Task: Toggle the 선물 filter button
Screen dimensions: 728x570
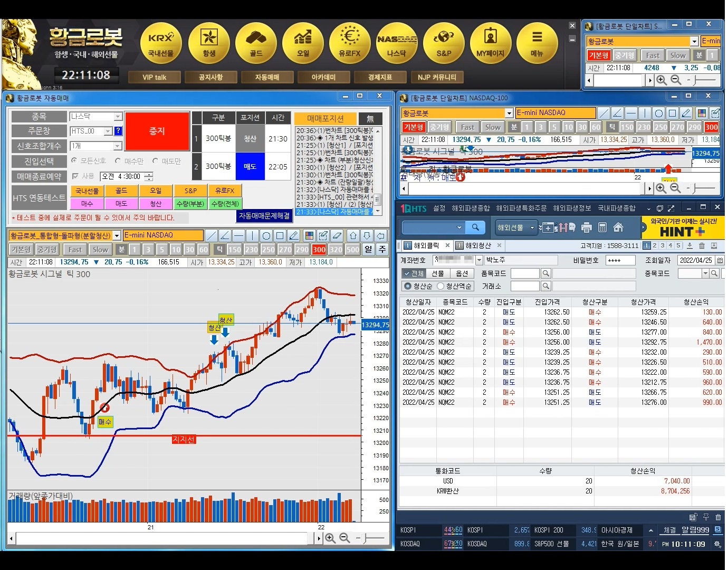Action: point(438,273)
